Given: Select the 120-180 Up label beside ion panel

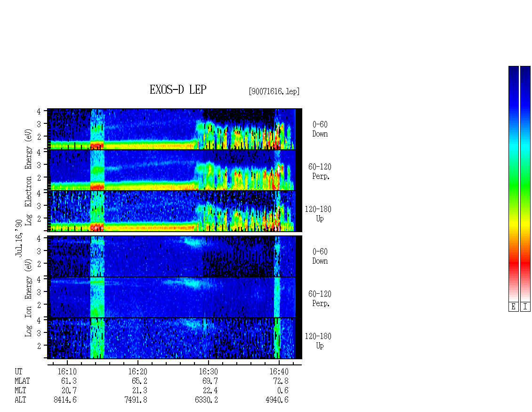Looking at the screenshot, I should point(318,341).
